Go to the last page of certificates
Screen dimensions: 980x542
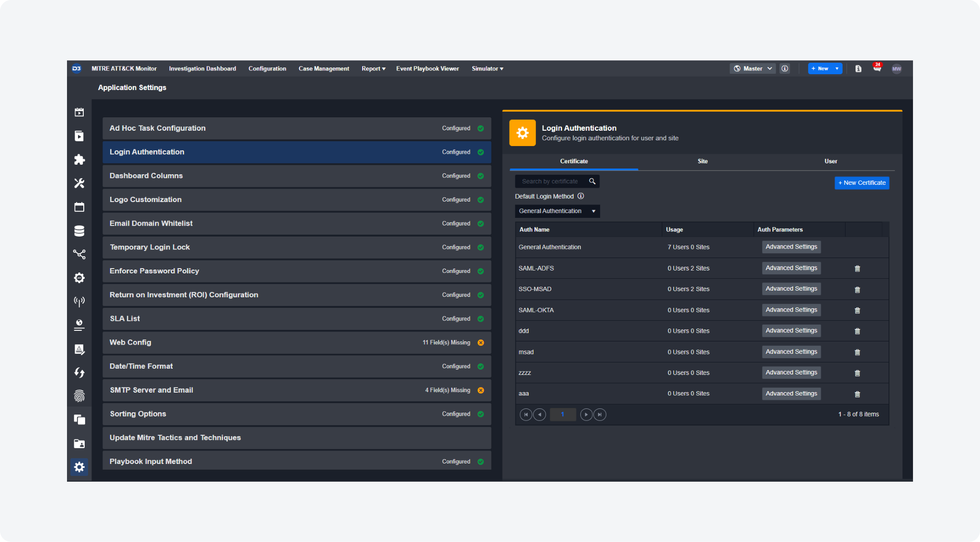600,415
